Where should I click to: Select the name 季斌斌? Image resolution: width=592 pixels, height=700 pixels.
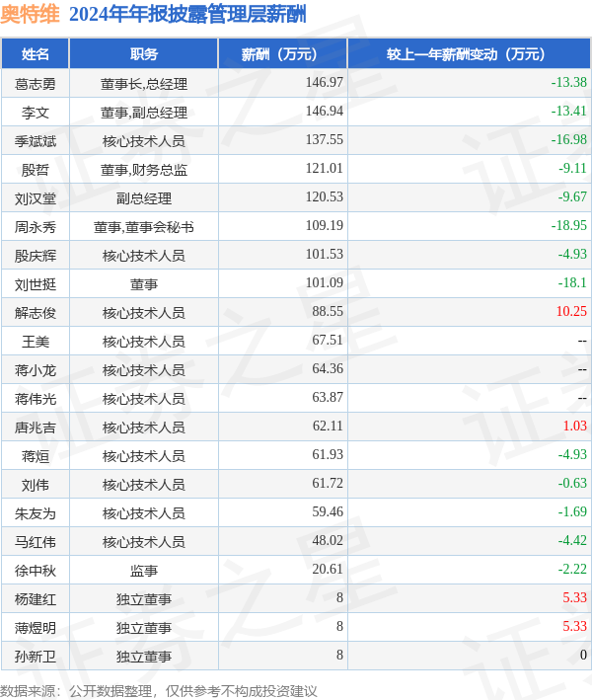tap(36, 141)
